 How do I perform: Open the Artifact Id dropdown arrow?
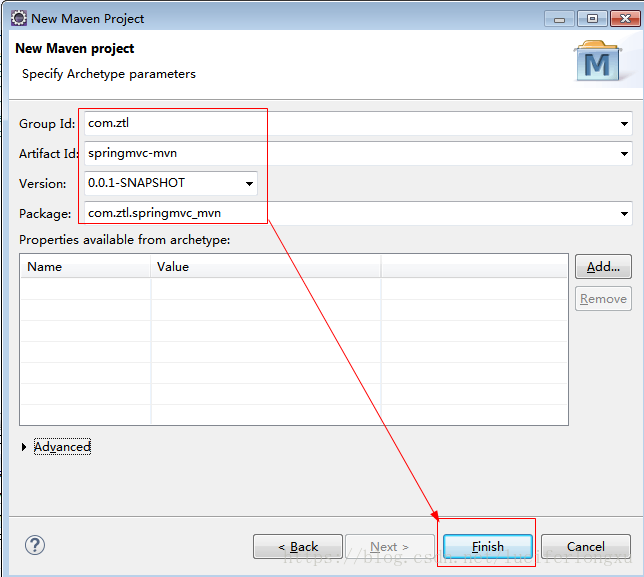[624, 154]
